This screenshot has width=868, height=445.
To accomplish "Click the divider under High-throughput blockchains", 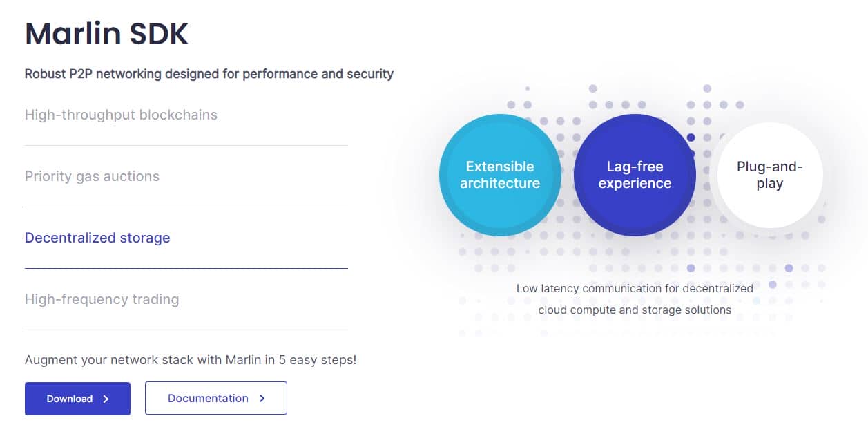I will click(186, 145).
